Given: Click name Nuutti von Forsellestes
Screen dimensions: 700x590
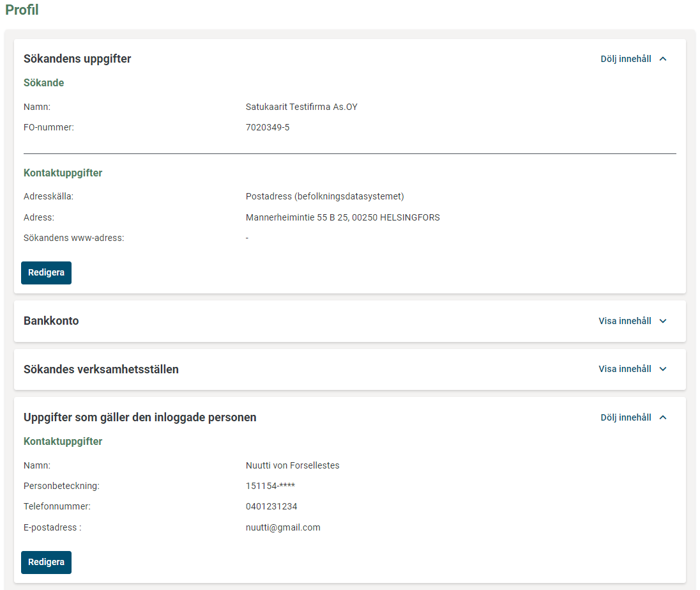Looking at the screenshot, I should [x=293, y=466].
